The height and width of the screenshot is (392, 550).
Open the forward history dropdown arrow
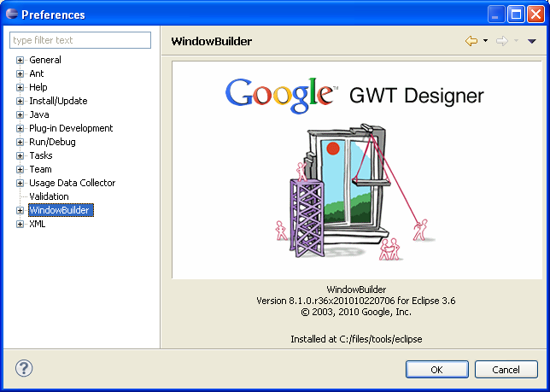coord(516,41)
